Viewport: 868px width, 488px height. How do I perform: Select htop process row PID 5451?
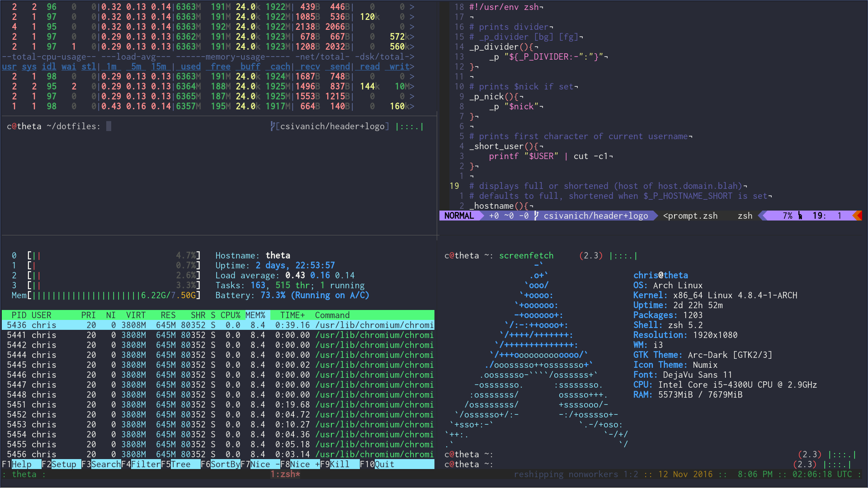click(218, 404)
